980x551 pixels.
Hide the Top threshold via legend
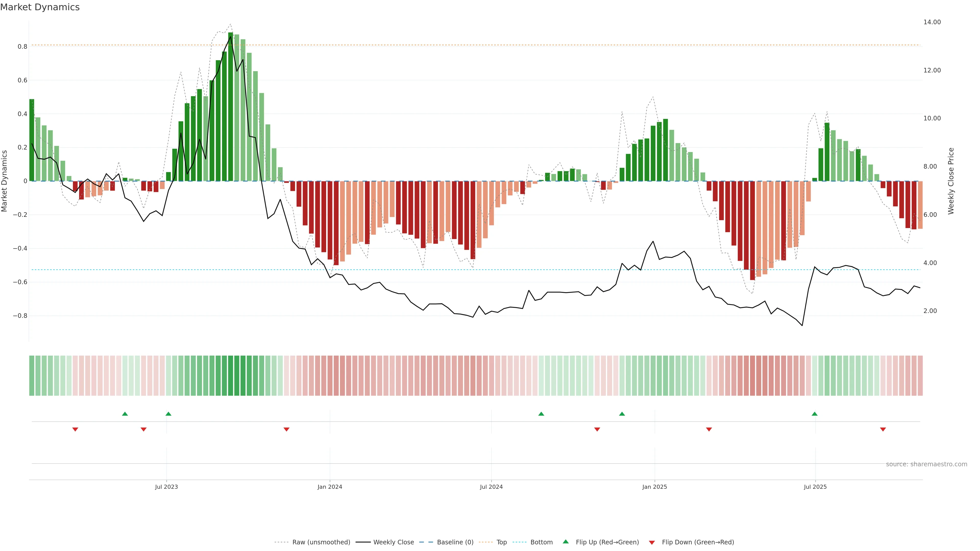(501, 542)
